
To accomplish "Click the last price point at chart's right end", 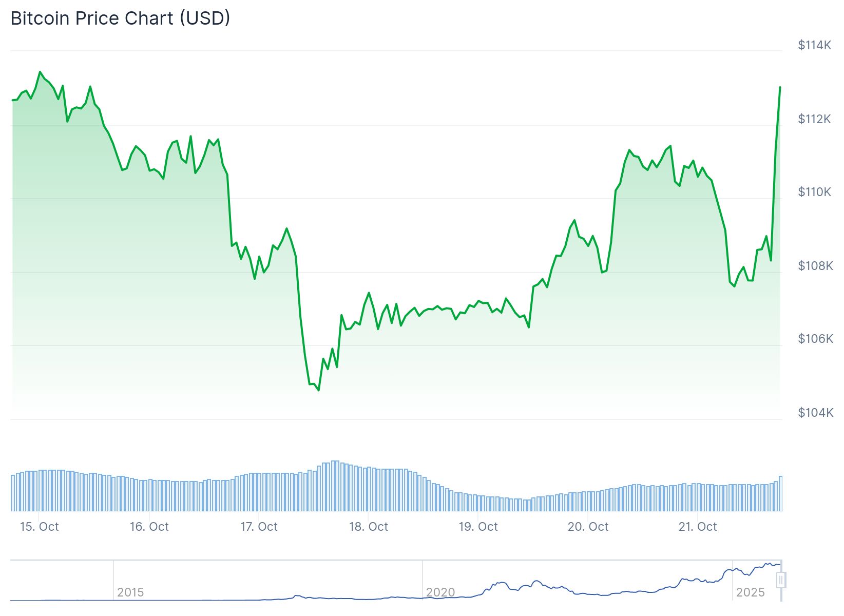I will click(780, 88).
